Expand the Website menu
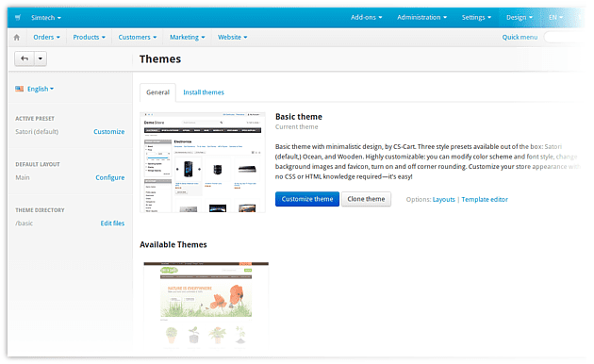Image resolution: width=594 pixels, height=364 pixels. coord(232,37)
